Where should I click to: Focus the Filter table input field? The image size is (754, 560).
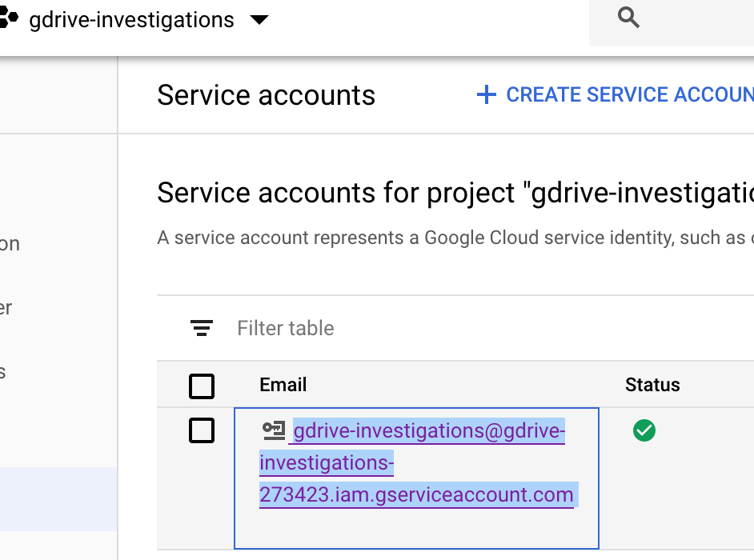tap(495, 328)
